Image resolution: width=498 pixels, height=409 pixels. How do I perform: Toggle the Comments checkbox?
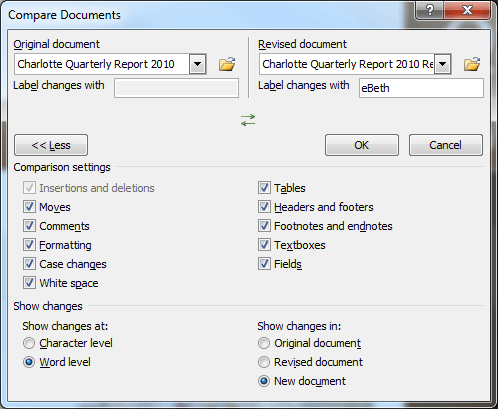coord(29,226)
